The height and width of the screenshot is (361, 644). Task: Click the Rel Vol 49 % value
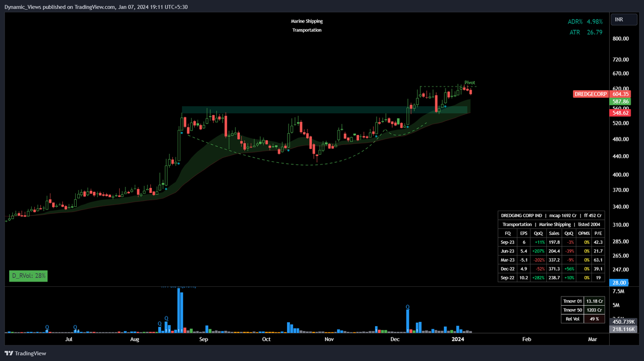click(594, 319)
